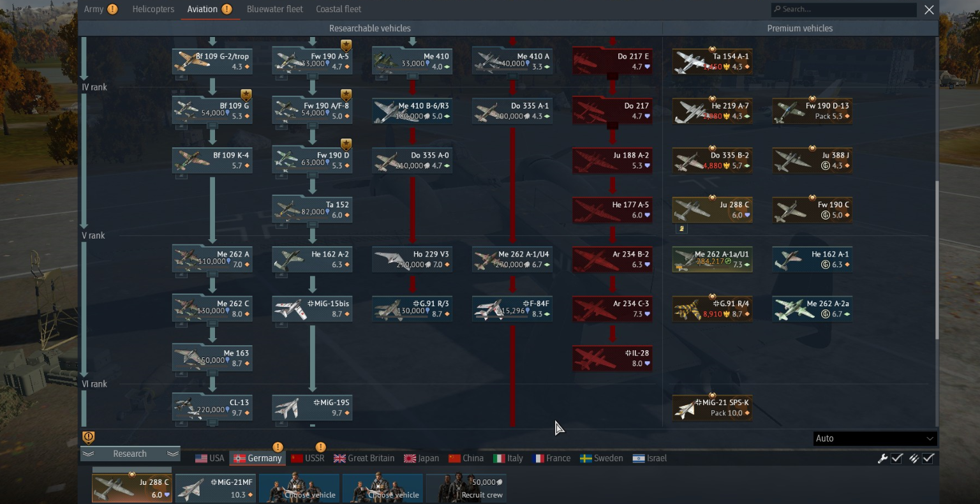Select the Germany nation tab

tap(258, 458)
